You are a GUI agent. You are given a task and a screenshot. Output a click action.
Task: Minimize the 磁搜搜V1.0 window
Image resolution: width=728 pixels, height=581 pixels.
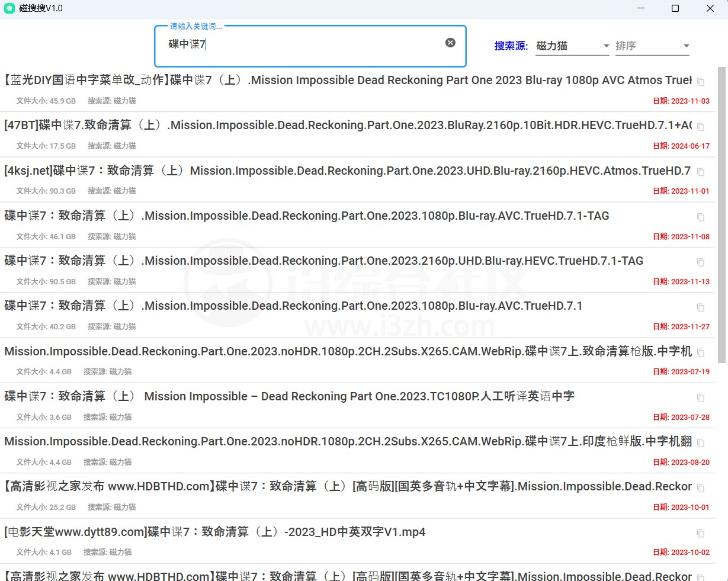642,8
